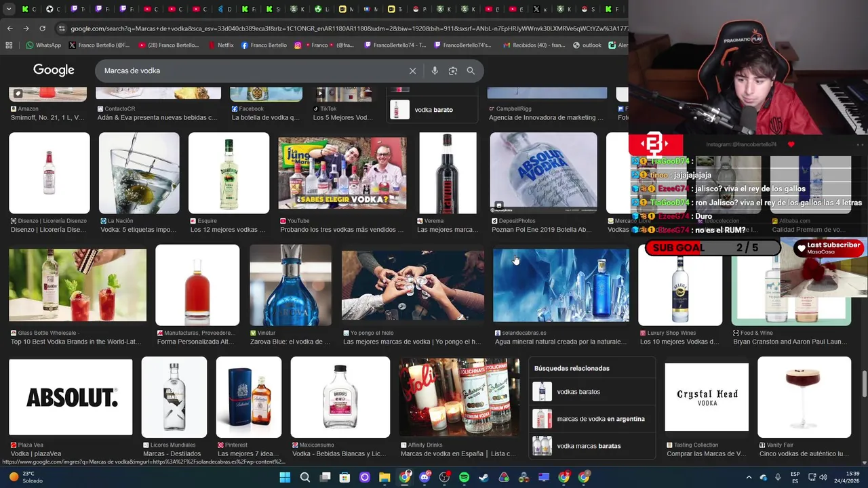868x488 pixels.
Task: Submit search with magnifying glass icon
Action: click(471, 70)
